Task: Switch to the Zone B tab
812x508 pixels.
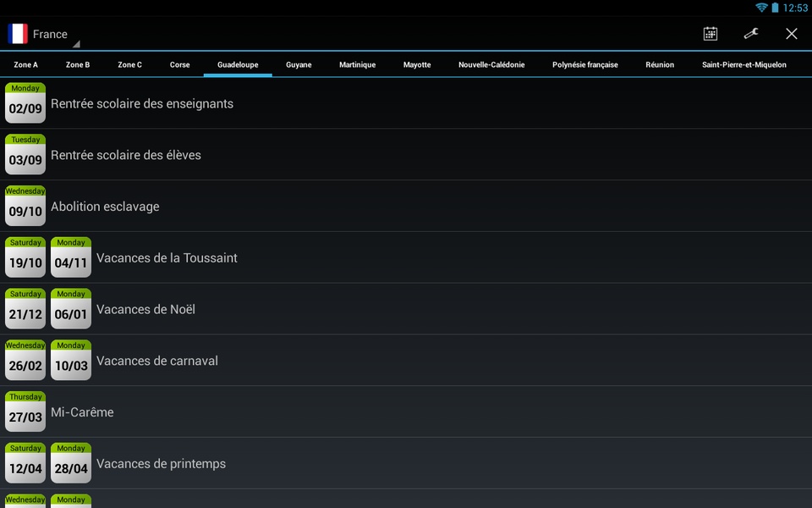Action: (78, 65)
